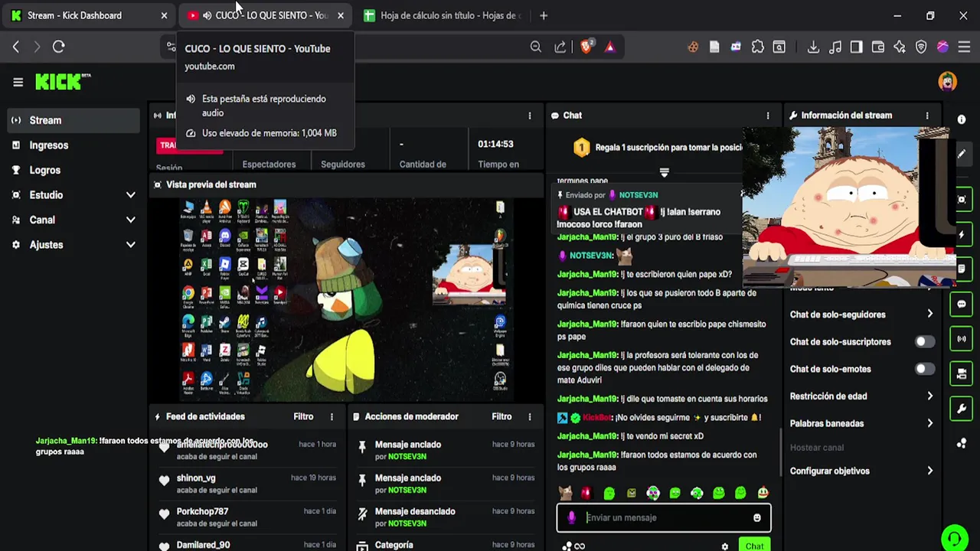Click the share page icon in address bar

[560, 47]
